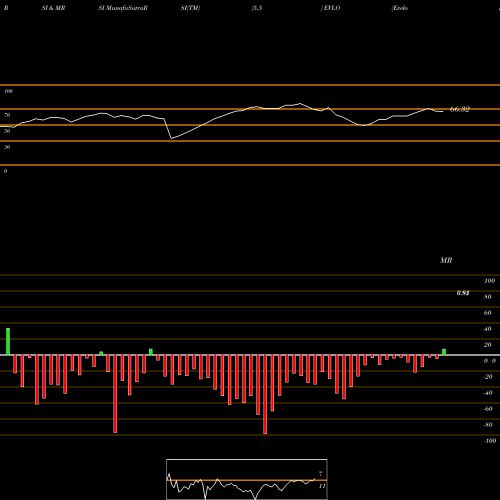Click the MR axis label 60
The height and width of the screenshot is (500, 500).
click(488, 313)
